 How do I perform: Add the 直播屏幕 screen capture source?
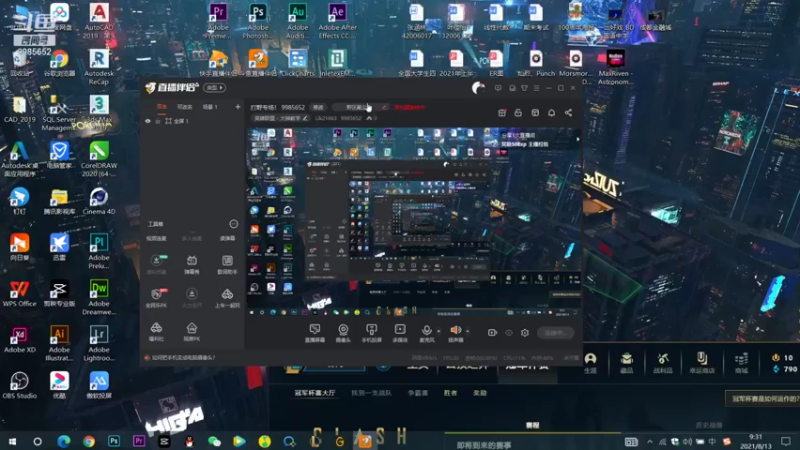tap(315, 333)
